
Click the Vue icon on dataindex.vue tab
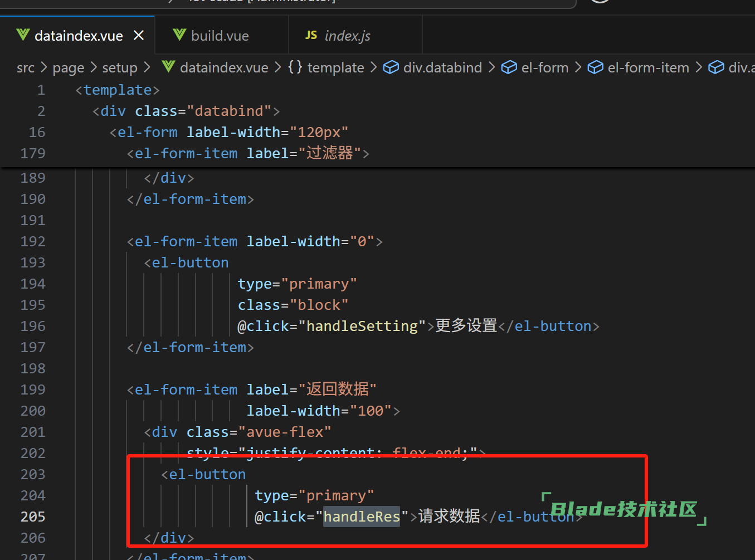pos(23,35)
